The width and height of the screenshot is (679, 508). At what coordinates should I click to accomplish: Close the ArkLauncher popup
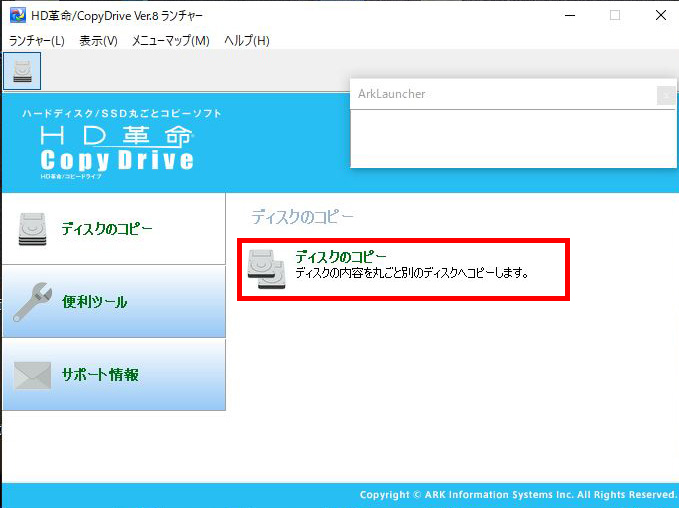(x=666, y=95)
